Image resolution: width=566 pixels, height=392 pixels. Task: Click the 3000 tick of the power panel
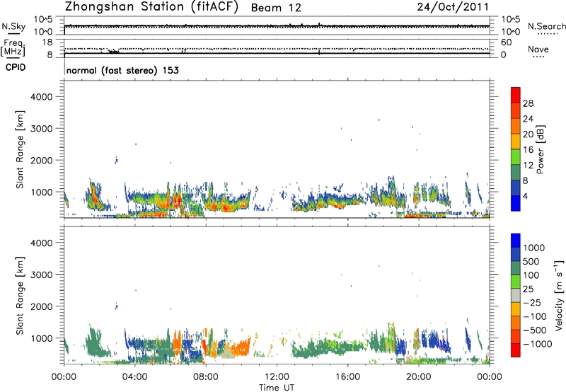click(42, 129)
